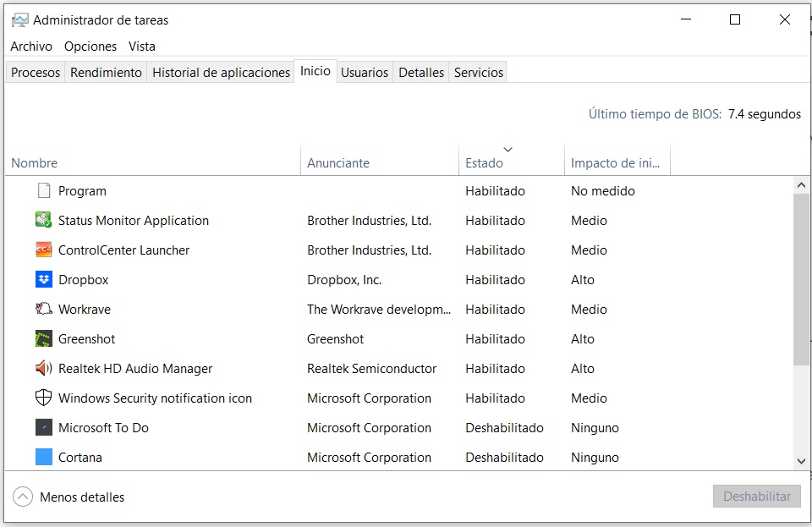Click the scrollbar down arrow

click(801, 461)
